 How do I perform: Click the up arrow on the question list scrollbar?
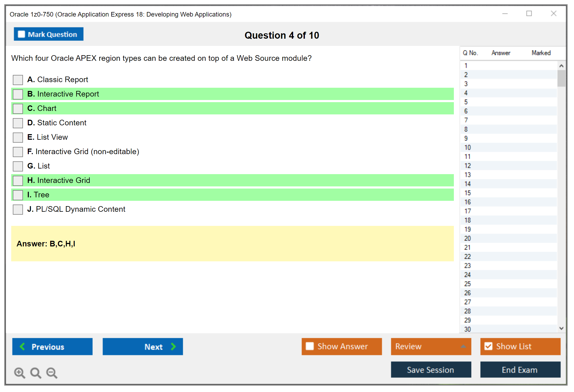click(x=561, y=65)
